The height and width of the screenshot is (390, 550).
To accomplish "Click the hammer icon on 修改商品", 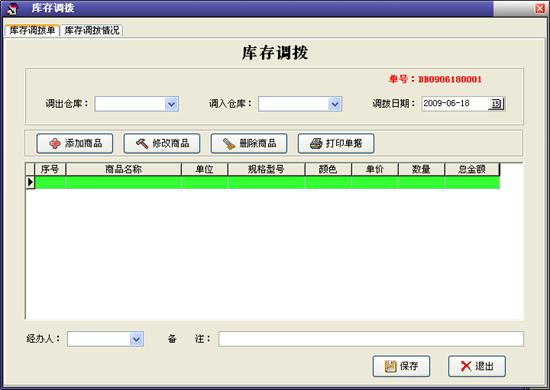I will click(142, 143).
